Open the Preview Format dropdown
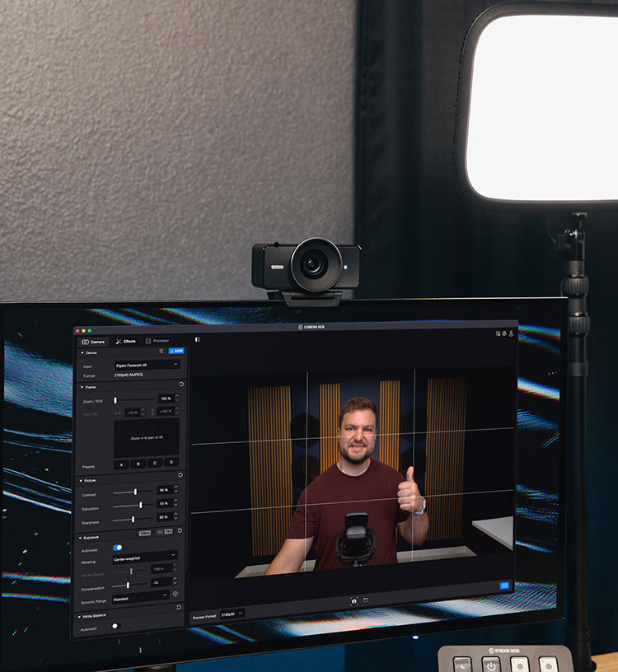 232,614
